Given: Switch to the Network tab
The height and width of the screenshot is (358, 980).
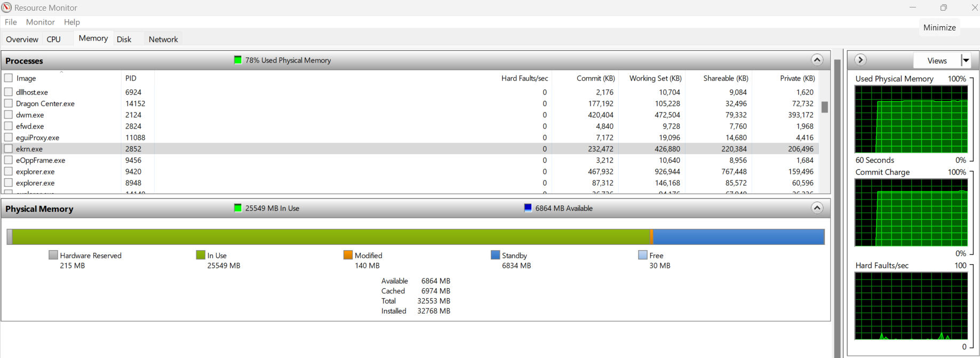Looking at the screenshot, I should coord(163,39).
